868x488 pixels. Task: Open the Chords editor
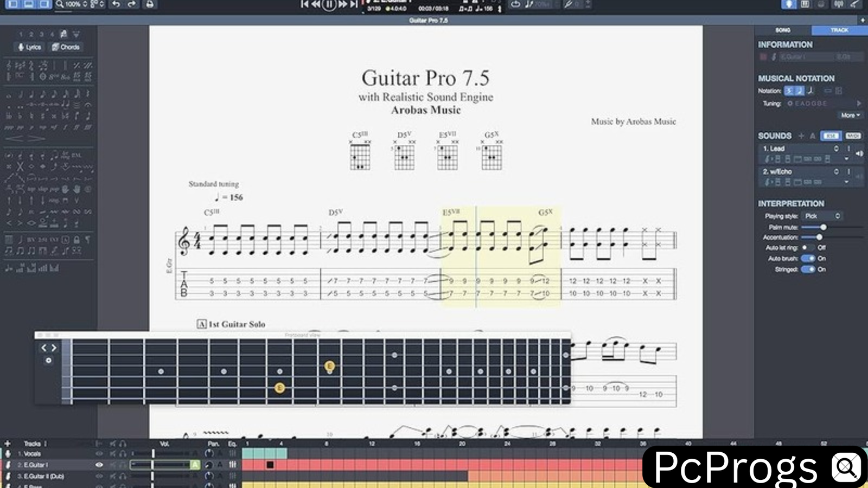(66, 47)
